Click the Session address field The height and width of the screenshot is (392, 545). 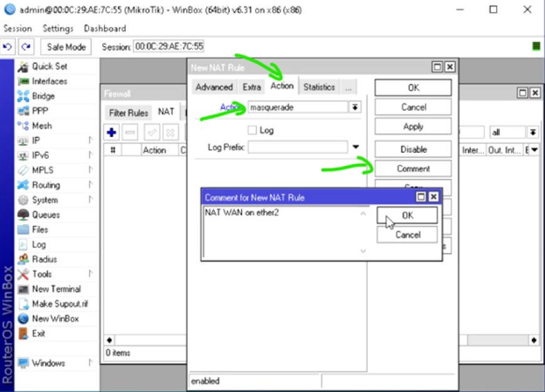pos(169,46)
